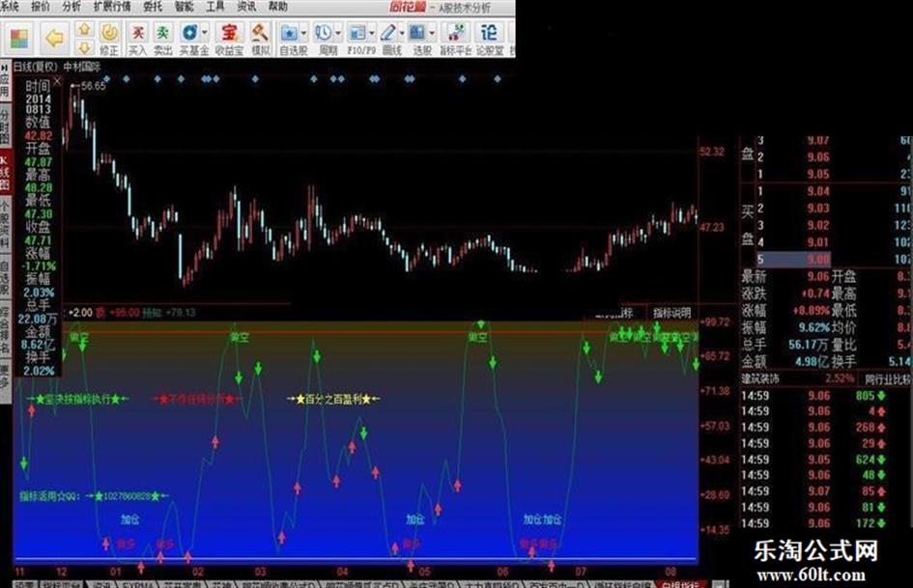
Task: Open the 论股堂 forum icon
Action: [489, 39]
